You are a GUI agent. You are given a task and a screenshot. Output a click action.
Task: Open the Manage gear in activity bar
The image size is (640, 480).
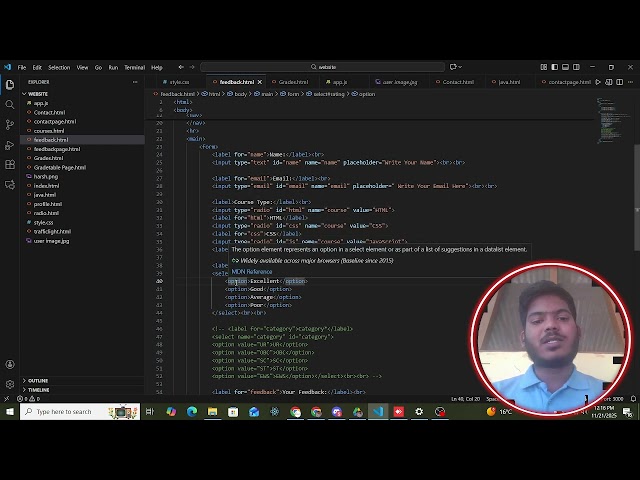10,384
